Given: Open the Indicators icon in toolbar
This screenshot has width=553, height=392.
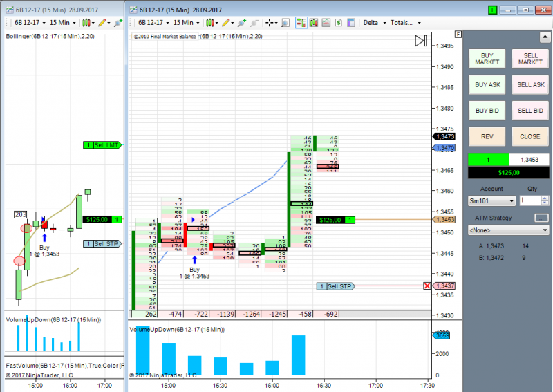Looking at the screenshot, I should point(326,23).
